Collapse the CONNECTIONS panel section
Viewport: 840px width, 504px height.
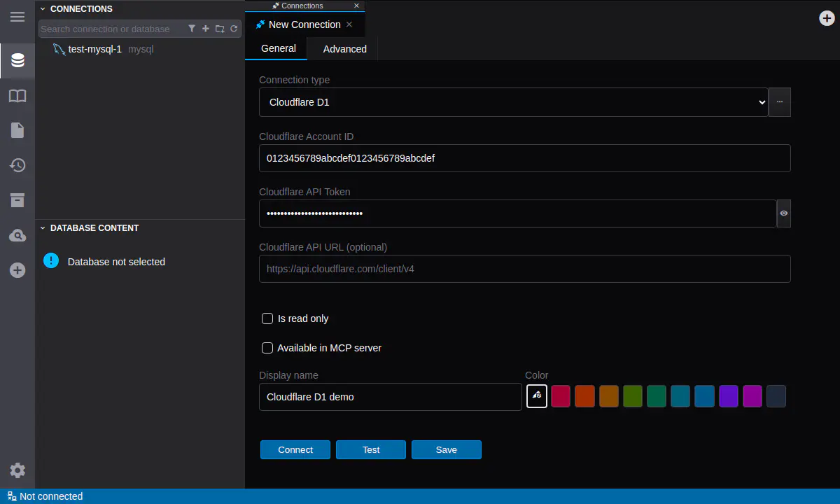coord(43,9)
